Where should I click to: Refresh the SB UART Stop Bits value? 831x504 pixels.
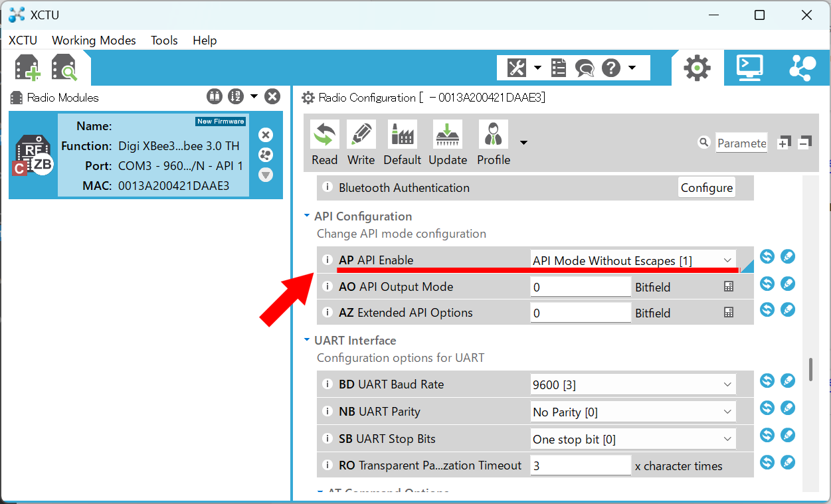pyautogui.click(x=767, y=435)
